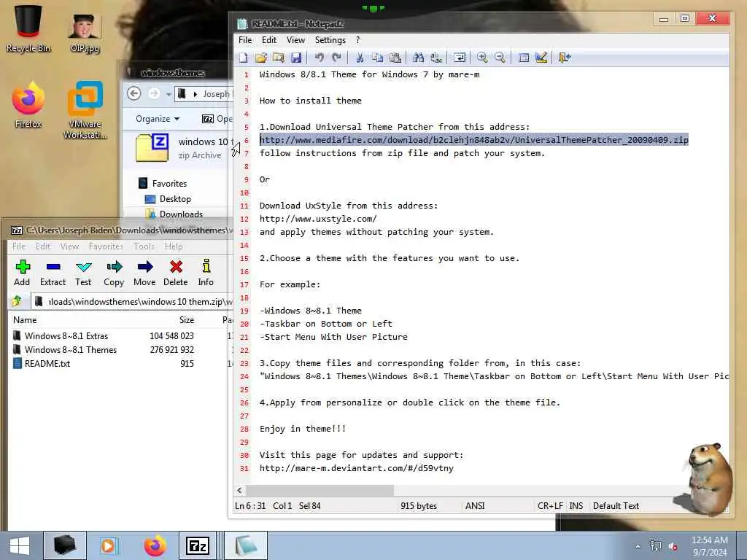
Task: Select the Windows 8~8.1 Themes folder
Action: (x=71, y=349)
